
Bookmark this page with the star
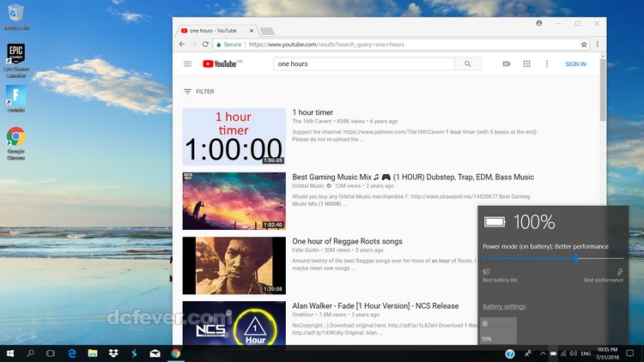(x=584, y=45)
